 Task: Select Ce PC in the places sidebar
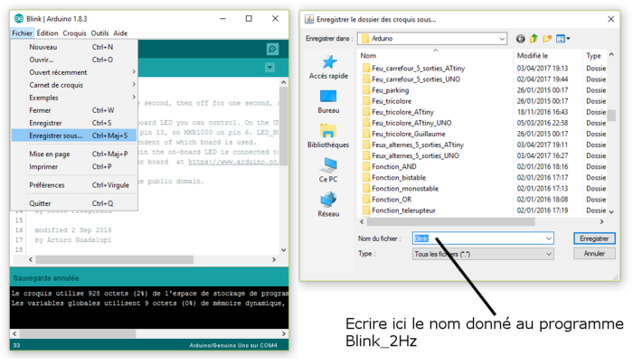[328, 171]
